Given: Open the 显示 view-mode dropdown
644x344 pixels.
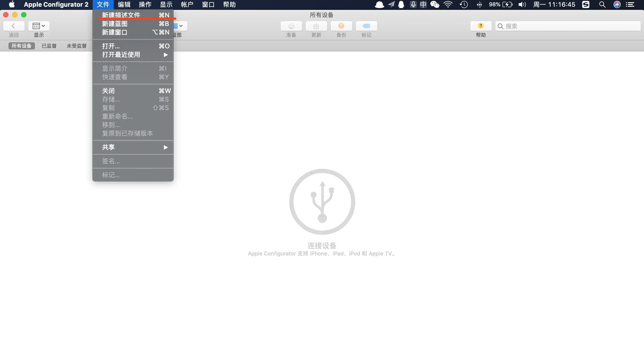Looking at the screenshot, I should 39,26.
